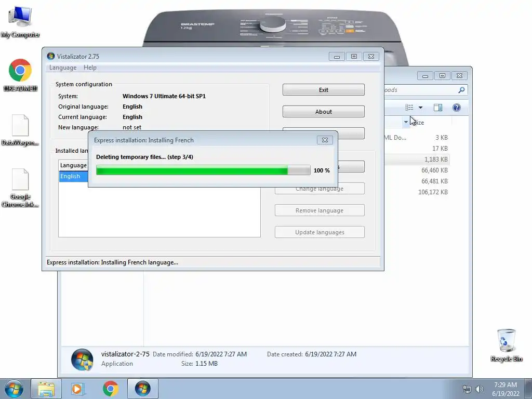Maximize the Vistalizator window
Screen dimensions: 532x399
[x=354, y=56]
